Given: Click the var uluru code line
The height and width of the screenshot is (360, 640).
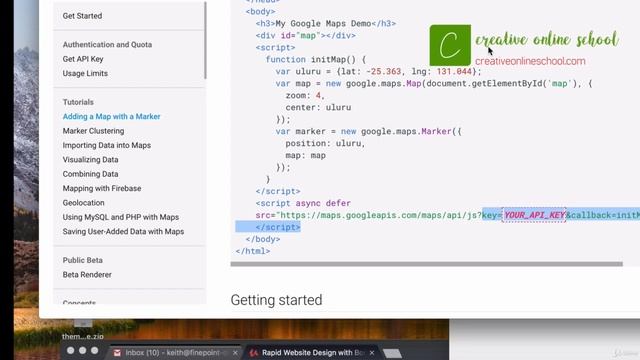Looking at the screenshot, I should (378, 71).
